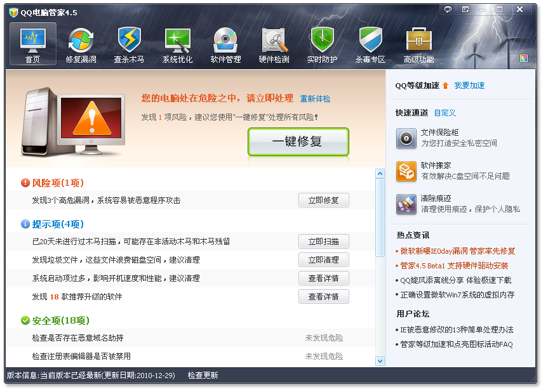Launch the 软件搬家 software mover icon
The width and height of the screenshot is (548, 392).
tap(406, 171)
